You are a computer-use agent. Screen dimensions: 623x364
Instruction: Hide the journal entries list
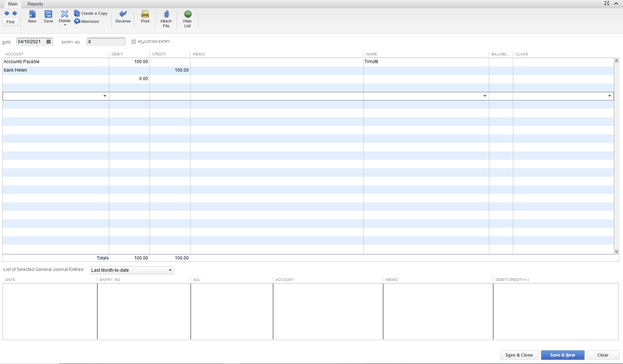[x=188, y=18]
